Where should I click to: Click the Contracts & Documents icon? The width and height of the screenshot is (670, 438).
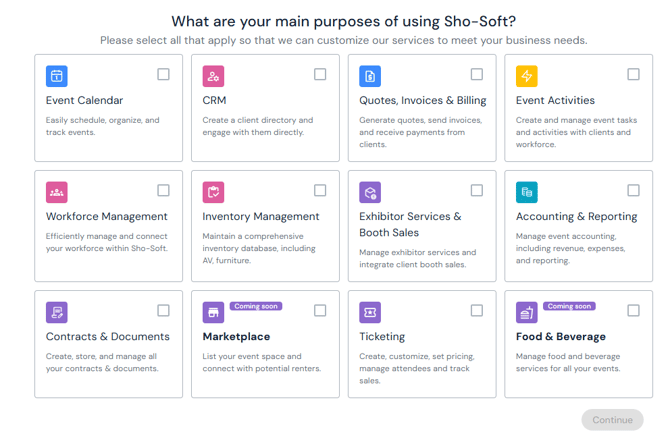pos(57,312)
